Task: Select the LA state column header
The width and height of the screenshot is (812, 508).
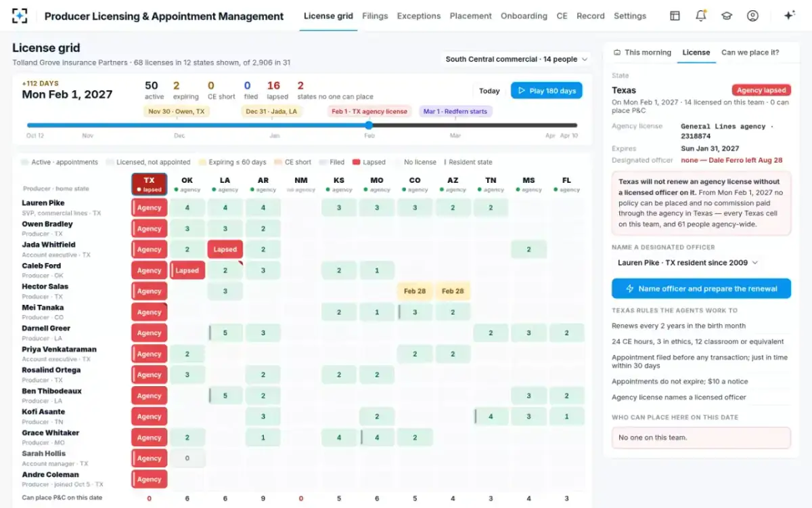Action: tap(225, 184)
